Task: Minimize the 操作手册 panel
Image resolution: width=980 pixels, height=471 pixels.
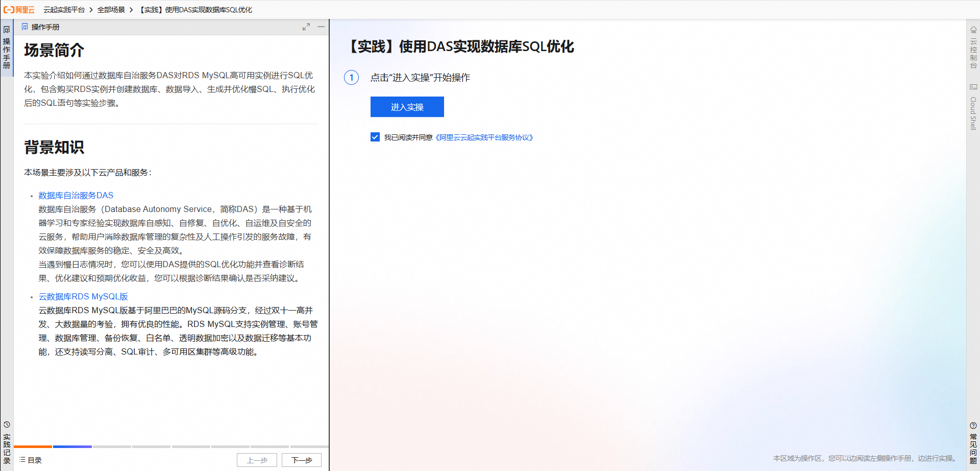Action: (x=321, y=27)
